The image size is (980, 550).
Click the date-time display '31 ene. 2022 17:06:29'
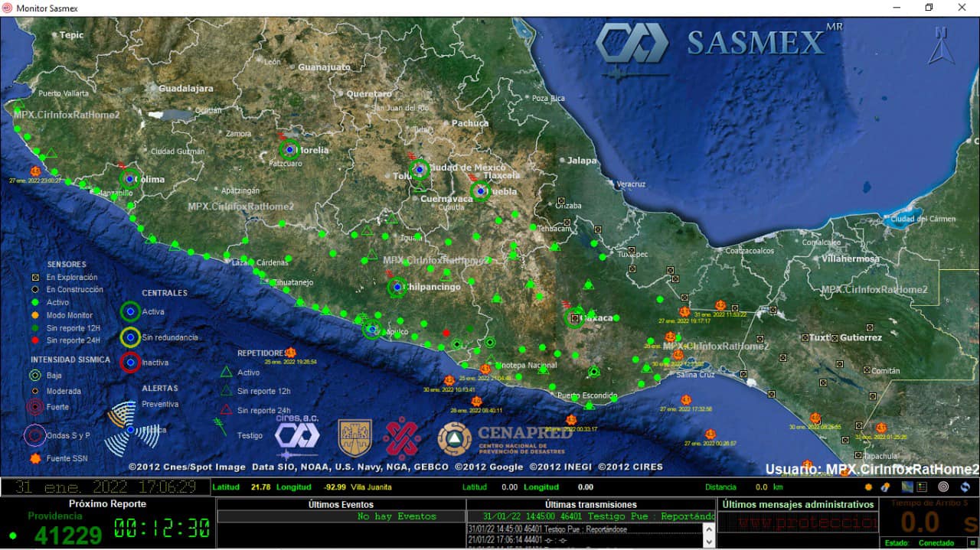(106, 487)
